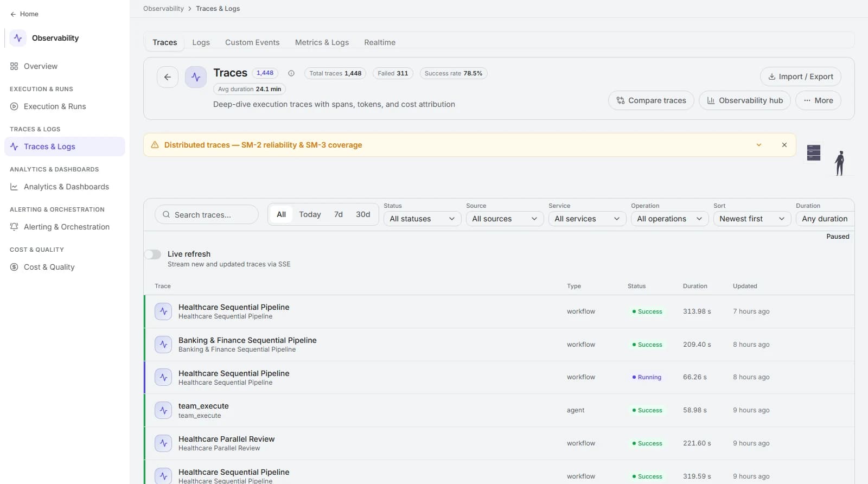This screenshot has width=868, height=484.
Task: Click the info icon beside the 1,448 badge
Action: click(x=291, y=73)
